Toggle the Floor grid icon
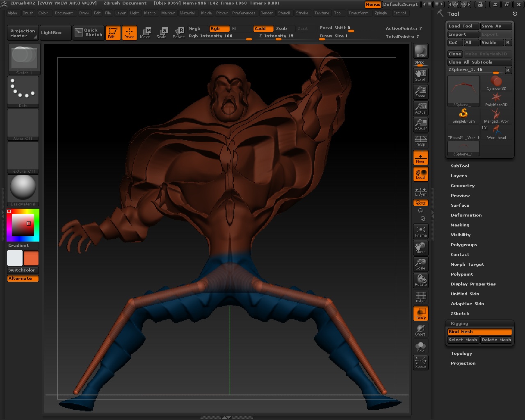 pos(420,157)
